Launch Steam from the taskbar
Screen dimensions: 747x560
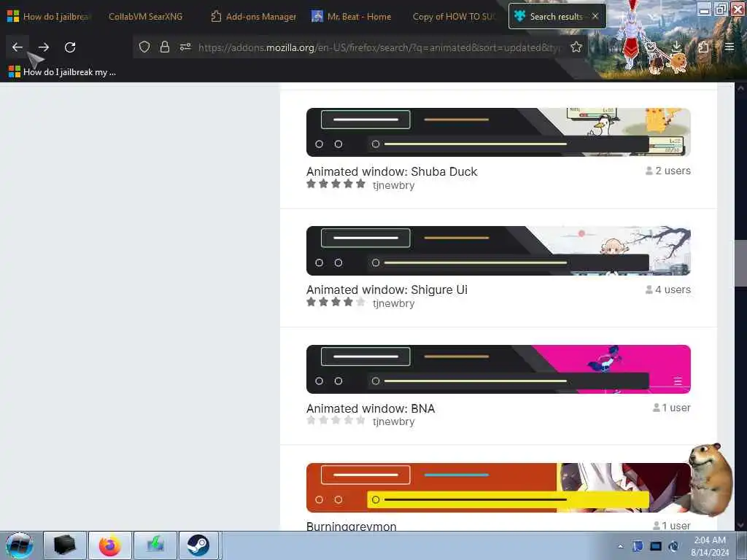pos(198,545)
